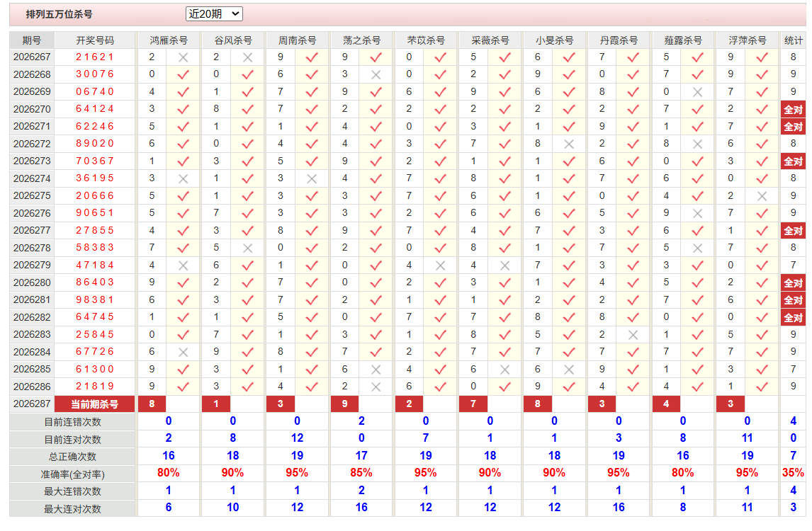
Task: Click the 开奖号码 column header
Action: point(95,40)
